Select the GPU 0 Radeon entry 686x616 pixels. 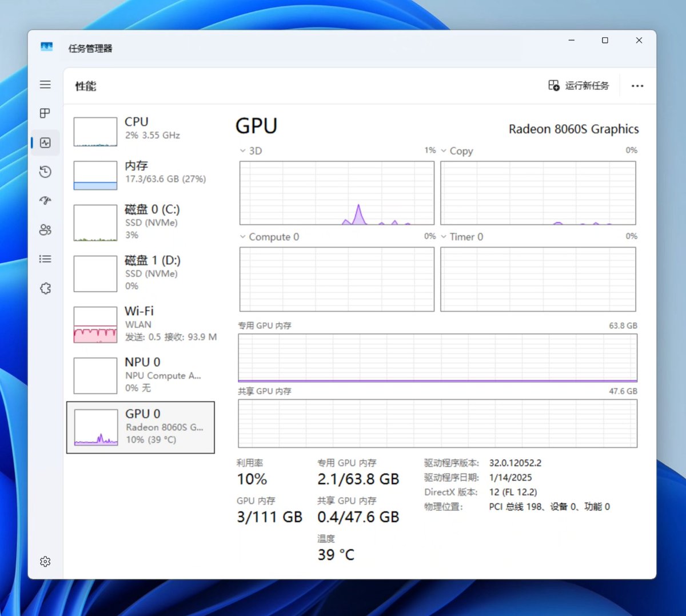tap(141, 427)
